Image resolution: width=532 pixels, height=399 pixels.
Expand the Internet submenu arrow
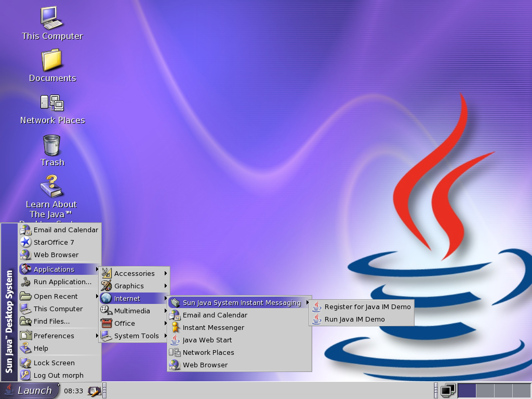point(165,298)
